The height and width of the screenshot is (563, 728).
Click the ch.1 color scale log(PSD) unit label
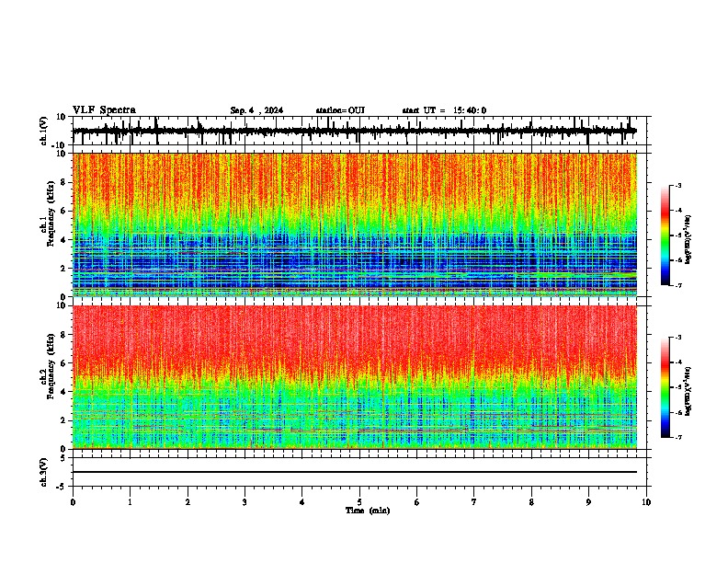point(688,239)
